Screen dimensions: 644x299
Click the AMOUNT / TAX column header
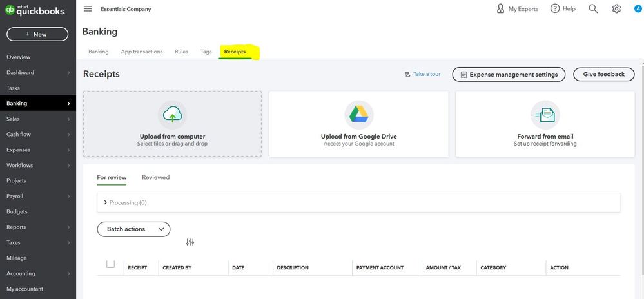click(443, 268)
